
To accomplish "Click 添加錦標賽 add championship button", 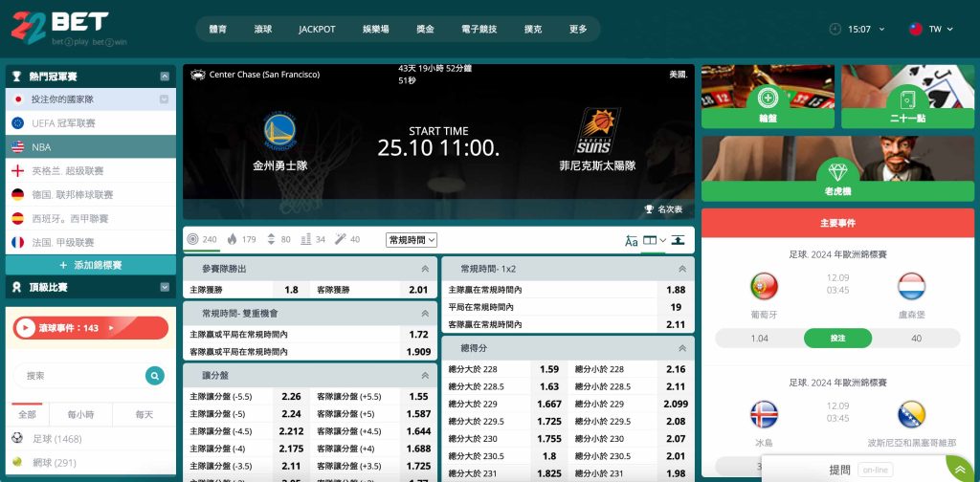I will coord(91,265).
